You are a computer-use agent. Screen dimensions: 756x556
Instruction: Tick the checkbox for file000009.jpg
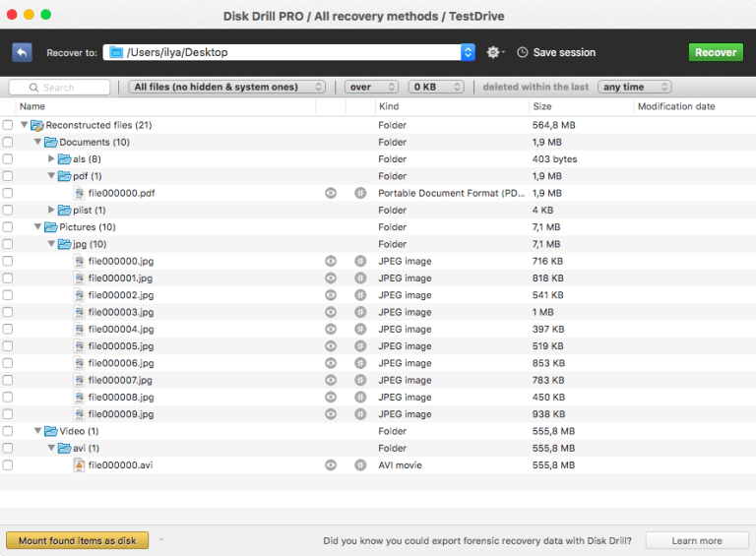[8, 414]
